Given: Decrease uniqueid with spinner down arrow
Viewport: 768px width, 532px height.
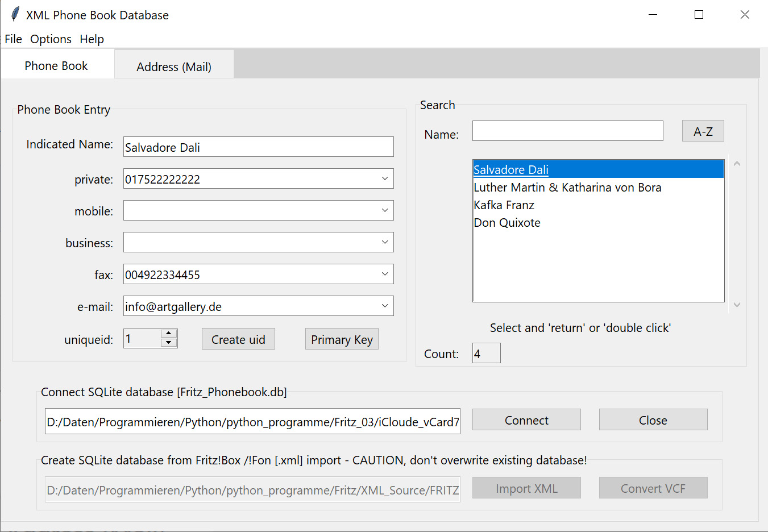Looking at the screenshot, I should pos(169,343).
